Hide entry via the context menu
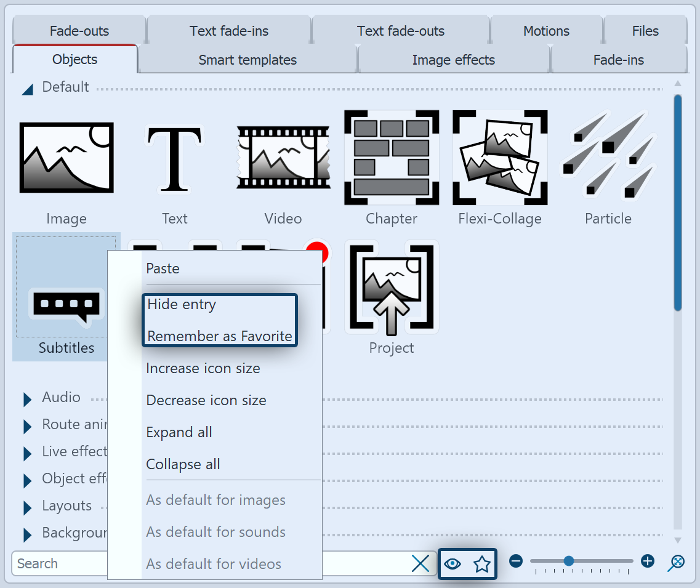The height and width of the screenshot is (588, 700). (x=180, y=304)
